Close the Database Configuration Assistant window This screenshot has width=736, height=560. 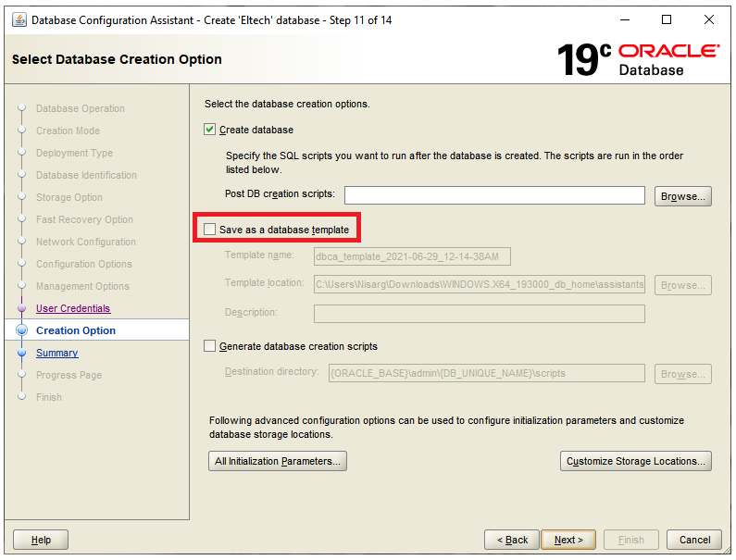coord(709,19)
